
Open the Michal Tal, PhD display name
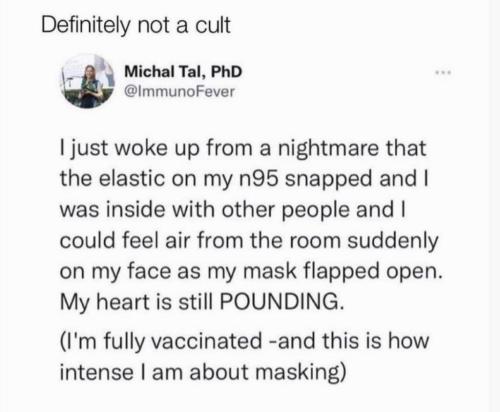tap(183, 71)
